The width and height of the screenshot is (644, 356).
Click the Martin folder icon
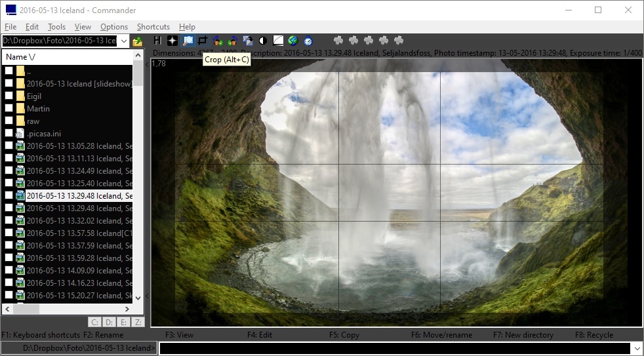point(20,108)
